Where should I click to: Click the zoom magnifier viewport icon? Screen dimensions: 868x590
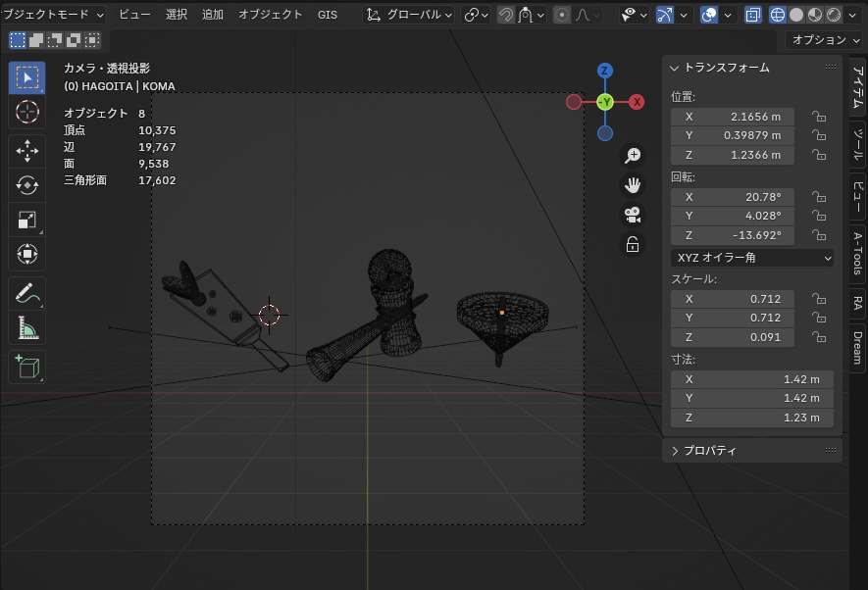tap(633, 156)
